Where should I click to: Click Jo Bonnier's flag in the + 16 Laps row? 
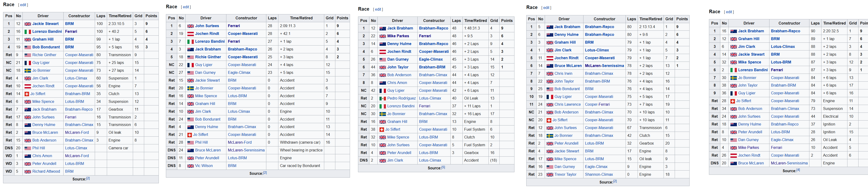382,114
